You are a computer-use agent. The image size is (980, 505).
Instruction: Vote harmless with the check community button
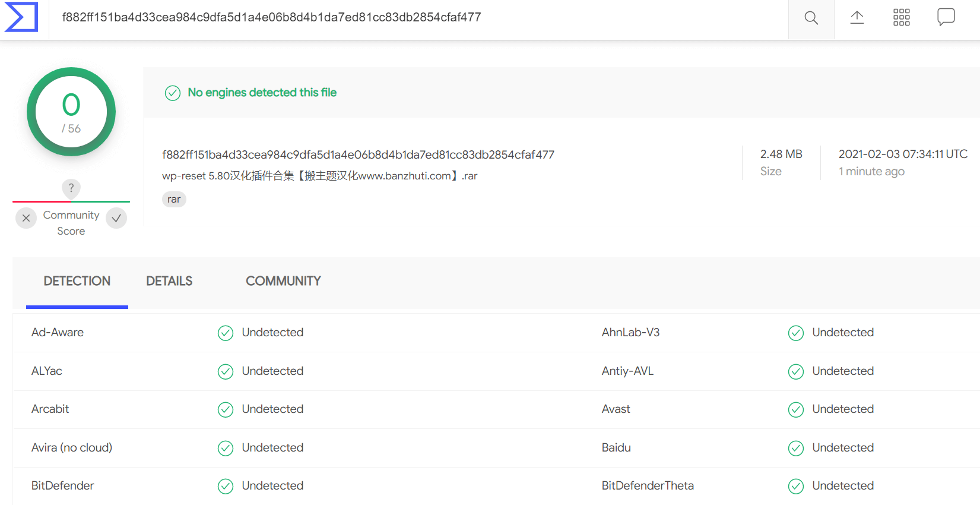coord(116,218)
